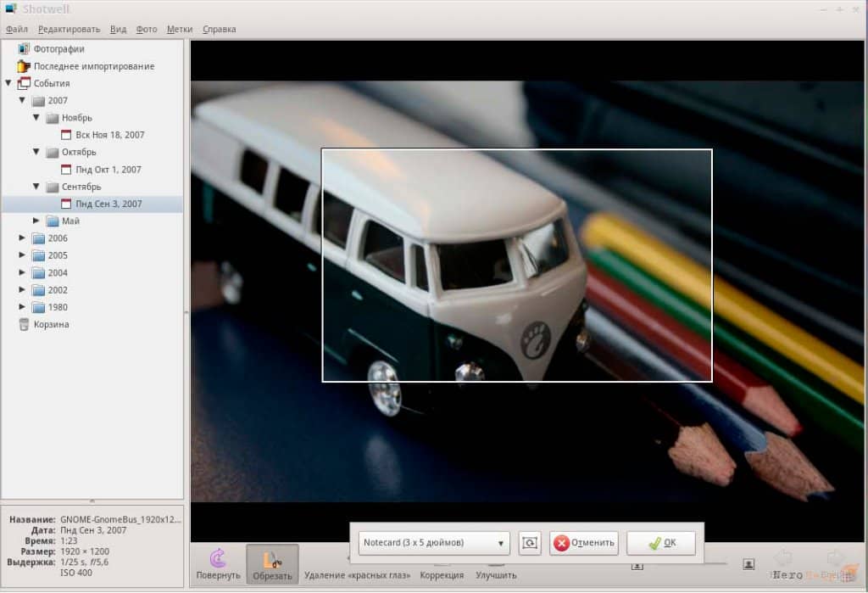868x593 pixels.
Task: Open the Коррекция adjust tool
Action: tap(442, 574)
